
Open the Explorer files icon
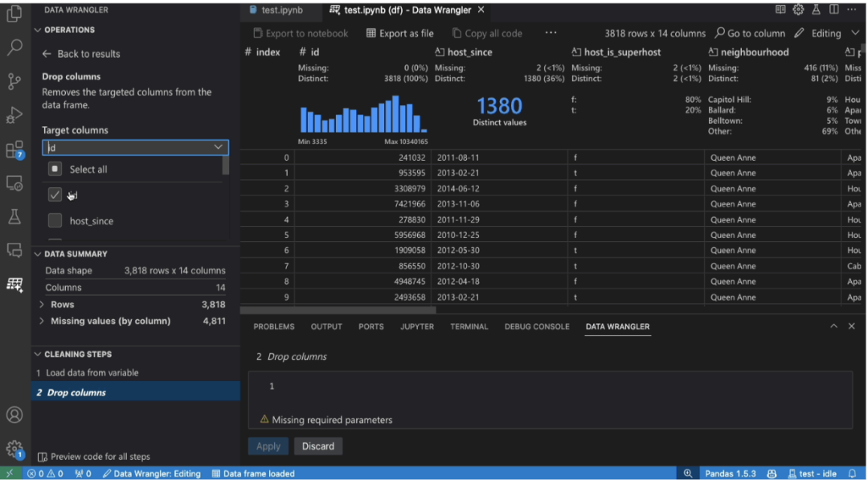coord(14,14)
